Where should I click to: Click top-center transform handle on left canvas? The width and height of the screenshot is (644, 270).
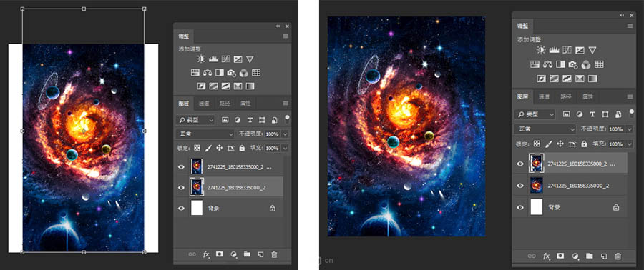(x=84, y=9)
